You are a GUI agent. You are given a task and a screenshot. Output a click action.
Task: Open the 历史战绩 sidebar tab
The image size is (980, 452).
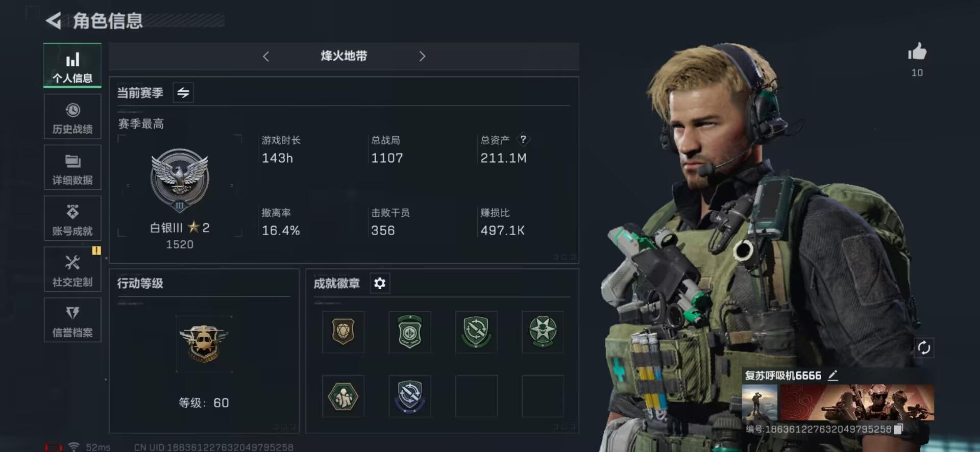coord(72,117)
